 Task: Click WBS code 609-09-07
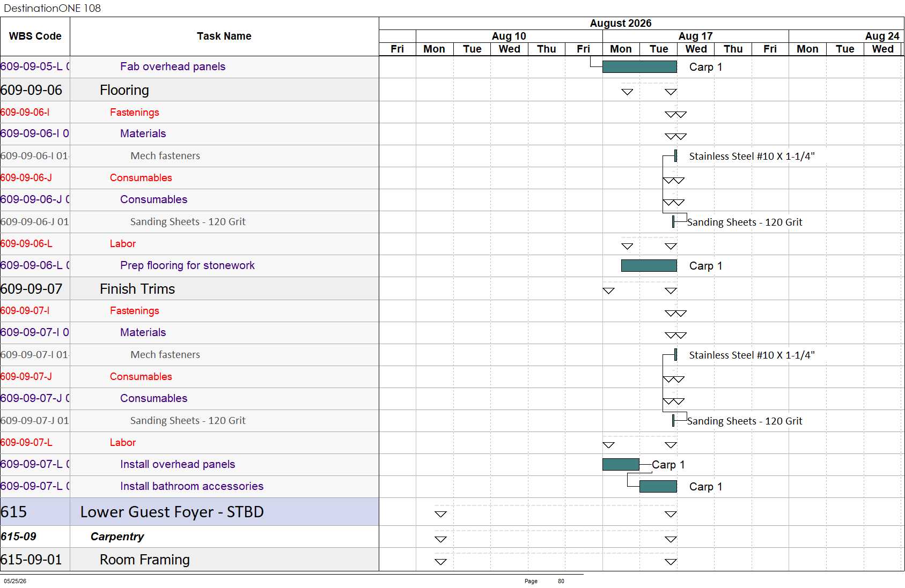click(32, 289)
